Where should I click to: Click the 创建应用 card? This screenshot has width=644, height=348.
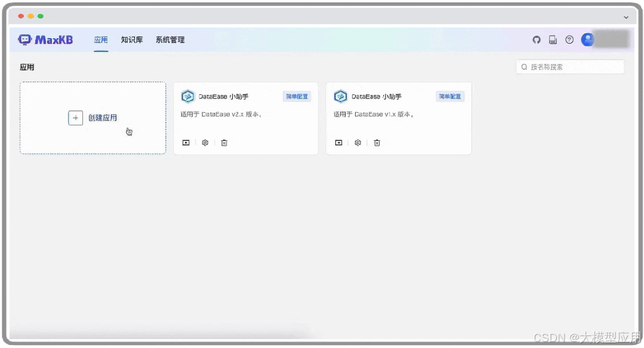pyautogui.click(x=93, y=118)
